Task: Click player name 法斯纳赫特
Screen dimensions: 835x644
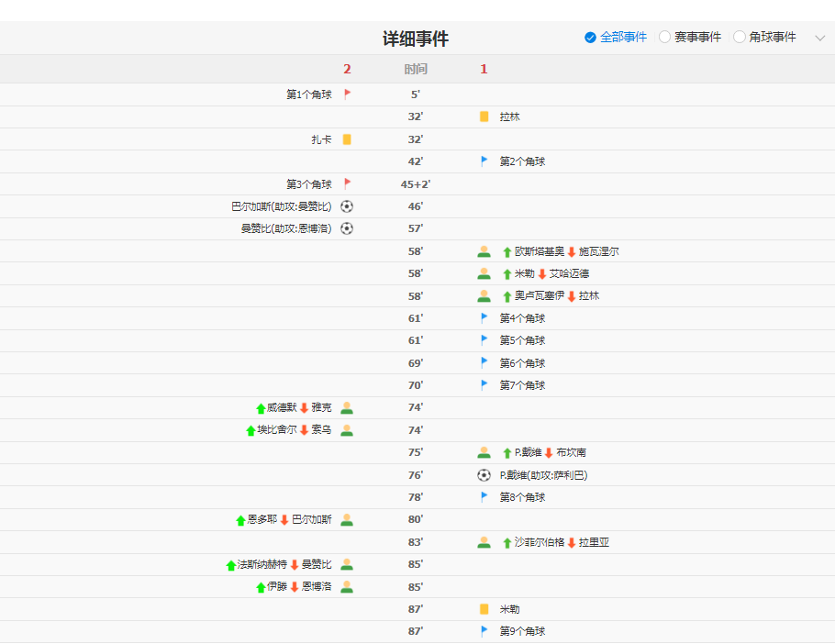Action: [x=262, y=564]
